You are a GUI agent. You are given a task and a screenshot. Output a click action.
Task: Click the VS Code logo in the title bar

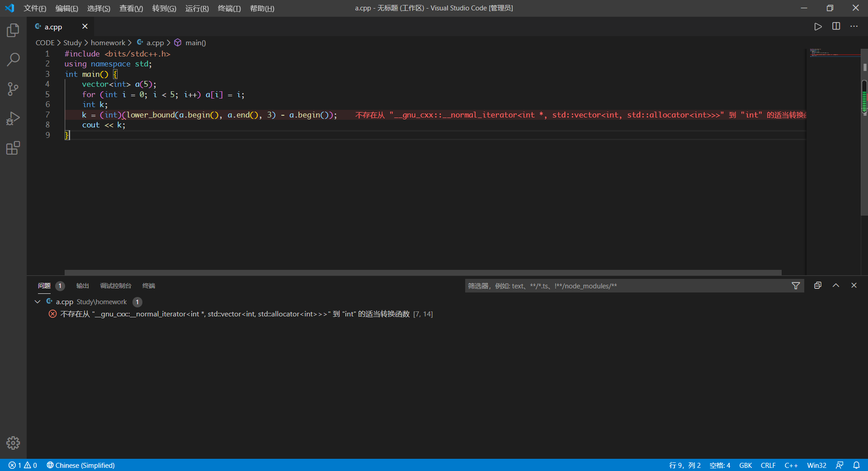pos(9,8)
